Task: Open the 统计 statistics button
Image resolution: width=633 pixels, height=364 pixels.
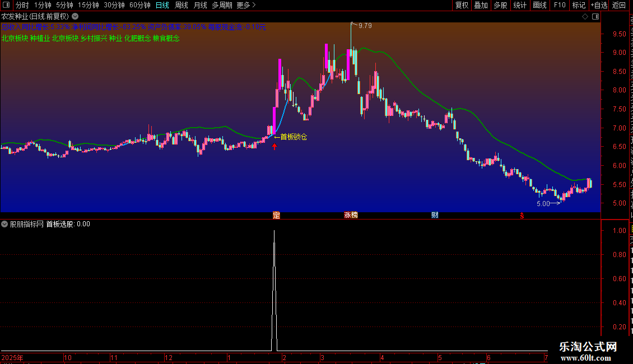Action: point(520,5)
